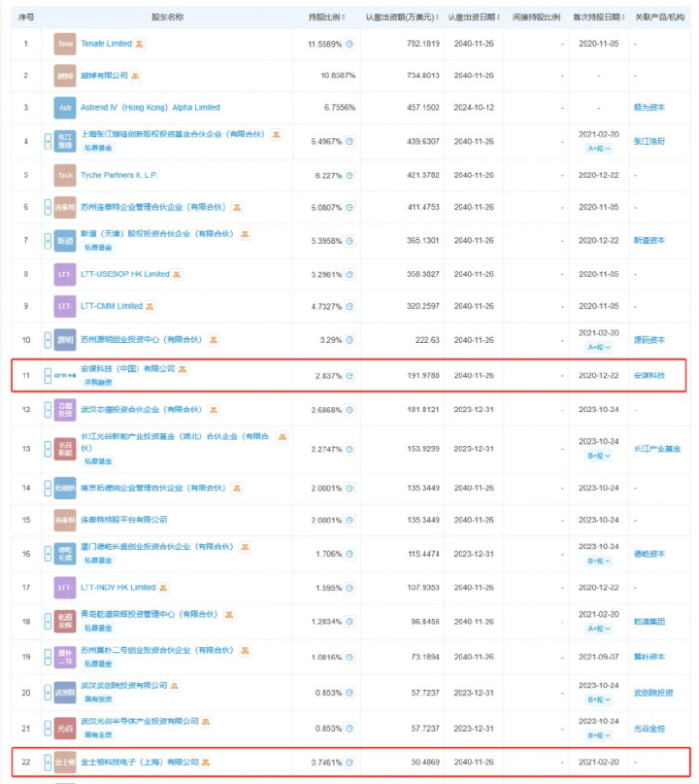This screenshot has width=699, height=784.
Task: Expand row 7 shareholder with plus button
Action: click(48, 241)
